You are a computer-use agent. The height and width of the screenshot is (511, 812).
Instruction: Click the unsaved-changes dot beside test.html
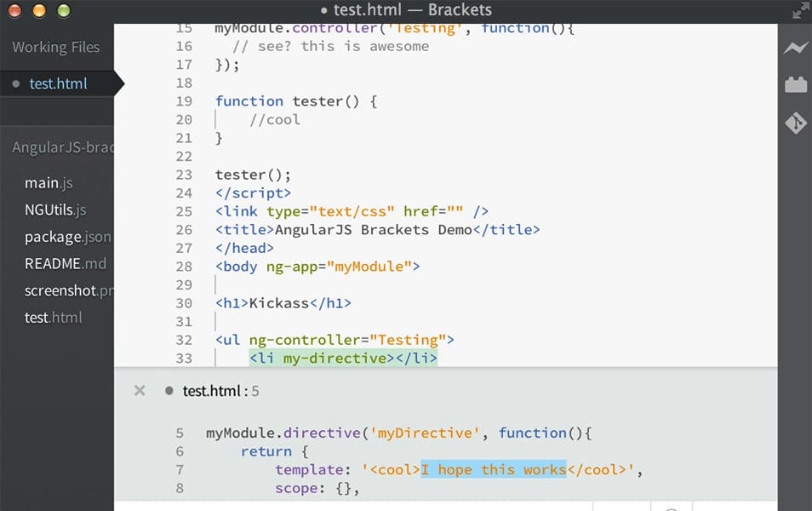pyautogui.click(x=15, y=83)
